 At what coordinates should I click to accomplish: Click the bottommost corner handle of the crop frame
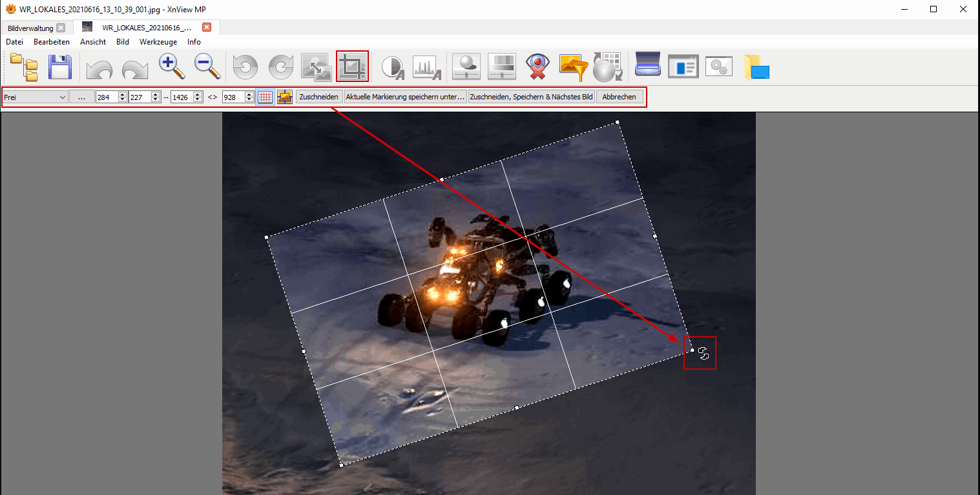click(341, 465)
